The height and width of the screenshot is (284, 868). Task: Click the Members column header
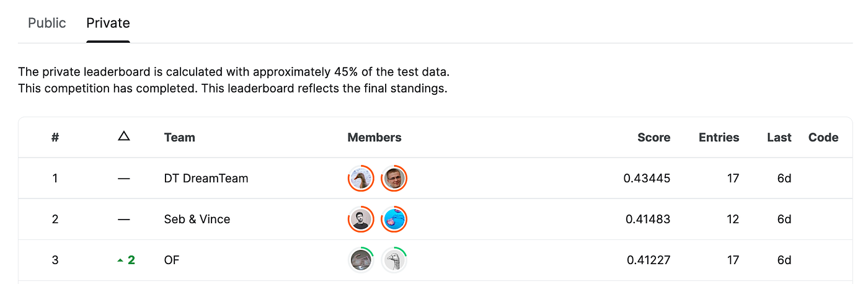point(374,138)
